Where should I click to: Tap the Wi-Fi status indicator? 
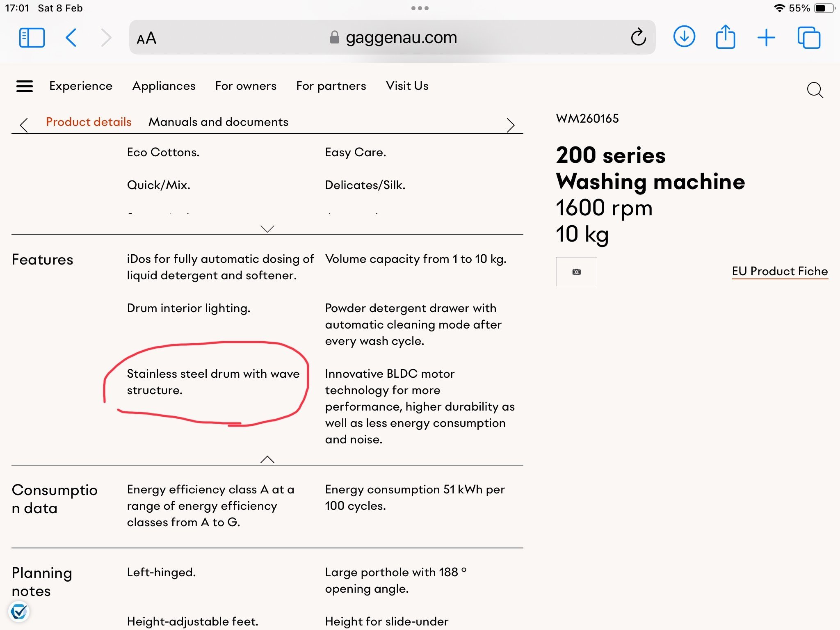point(779,8)
